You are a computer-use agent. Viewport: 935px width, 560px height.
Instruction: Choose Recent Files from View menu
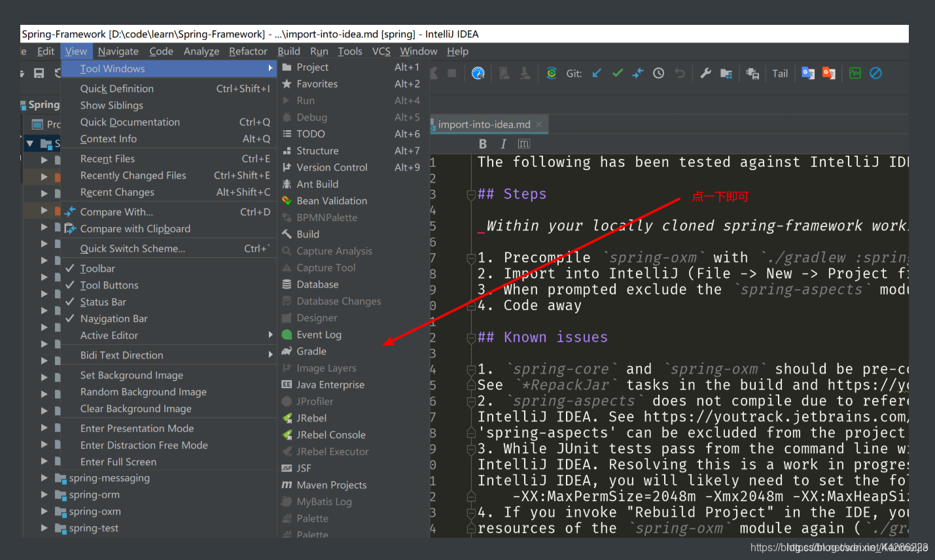point(169,159)
